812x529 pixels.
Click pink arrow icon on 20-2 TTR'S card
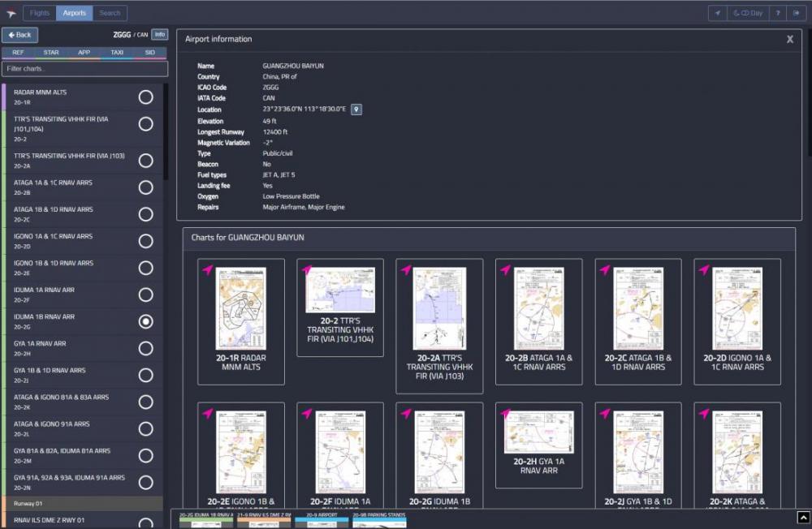coord(307,269)
